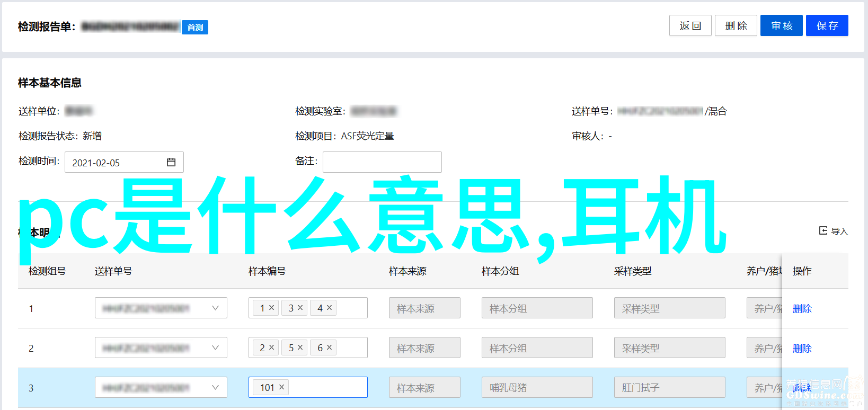Click the 采样类型 column header
Image resolution: width=868 pixels, height=410 pixels.
[x=633, y=271]
